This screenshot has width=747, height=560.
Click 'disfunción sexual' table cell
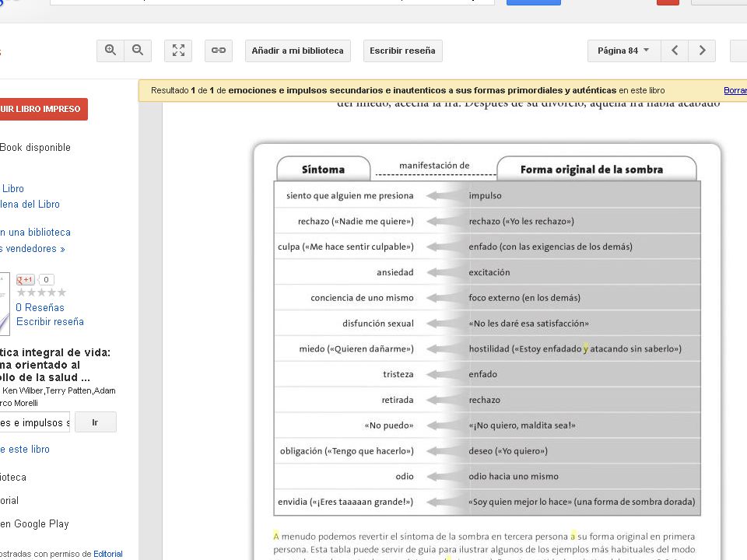(378, 324)
